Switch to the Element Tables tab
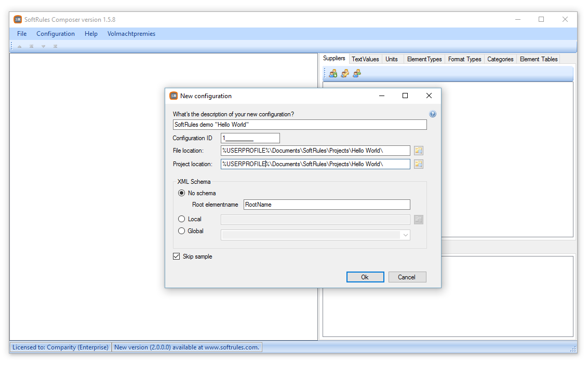 click(x=539, y=59)
